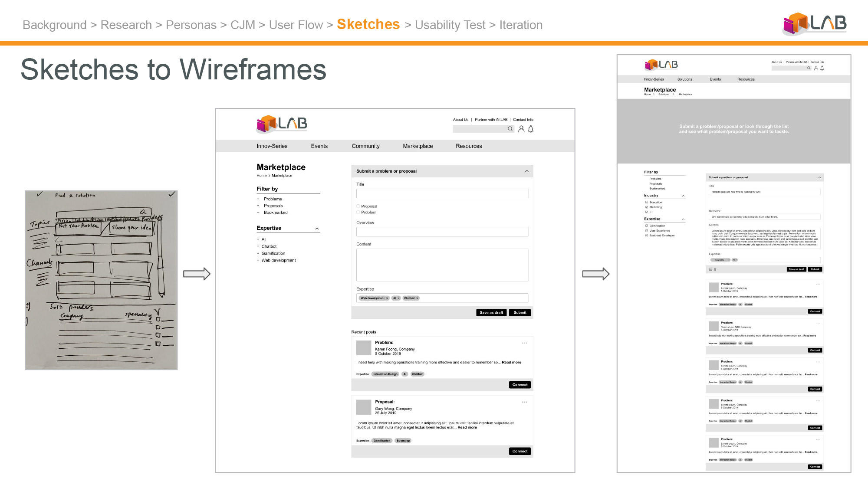Click the notification bell in center wireframe
The height and width of the screenshot is (488, 868).
[531, 129]
